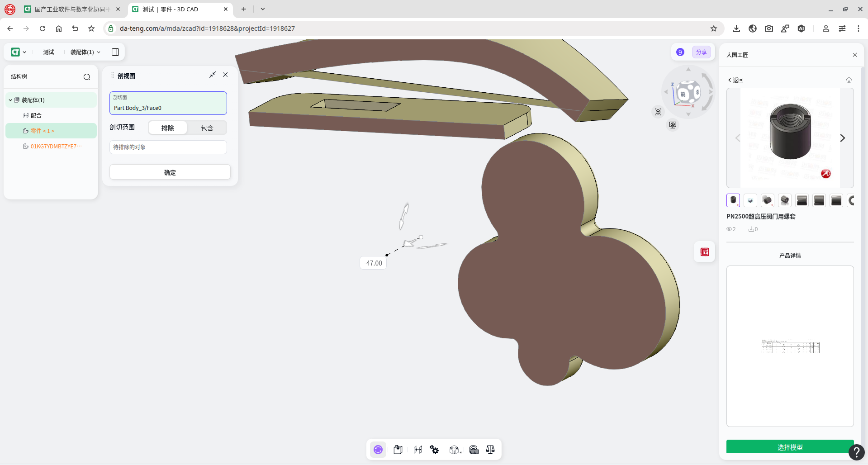Click the 返回 back link

tap(736, 80)
